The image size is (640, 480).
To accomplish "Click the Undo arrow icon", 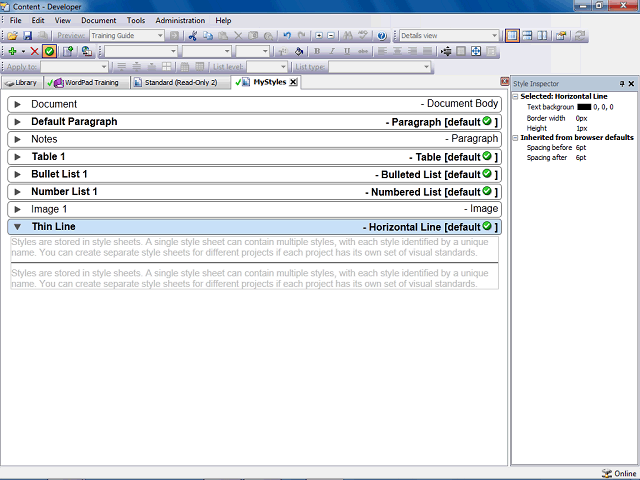I will [287, 36].
